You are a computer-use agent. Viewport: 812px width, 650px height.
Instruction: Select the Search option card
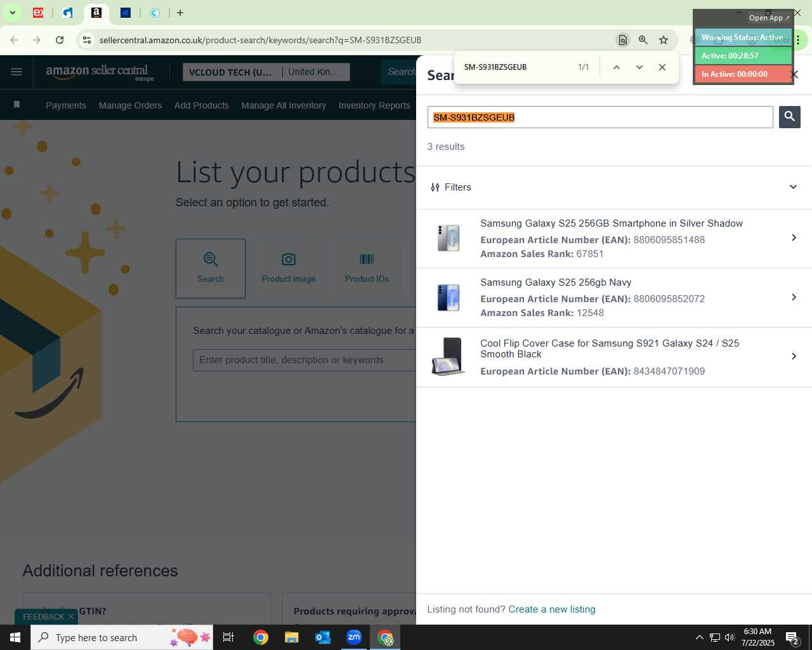[211, 269]
